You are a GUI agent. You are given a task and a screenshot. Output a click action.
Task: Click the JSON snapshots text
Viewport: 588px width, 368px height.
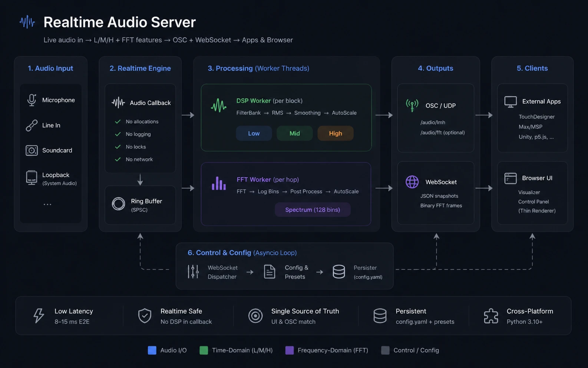(x=439, y=196)
